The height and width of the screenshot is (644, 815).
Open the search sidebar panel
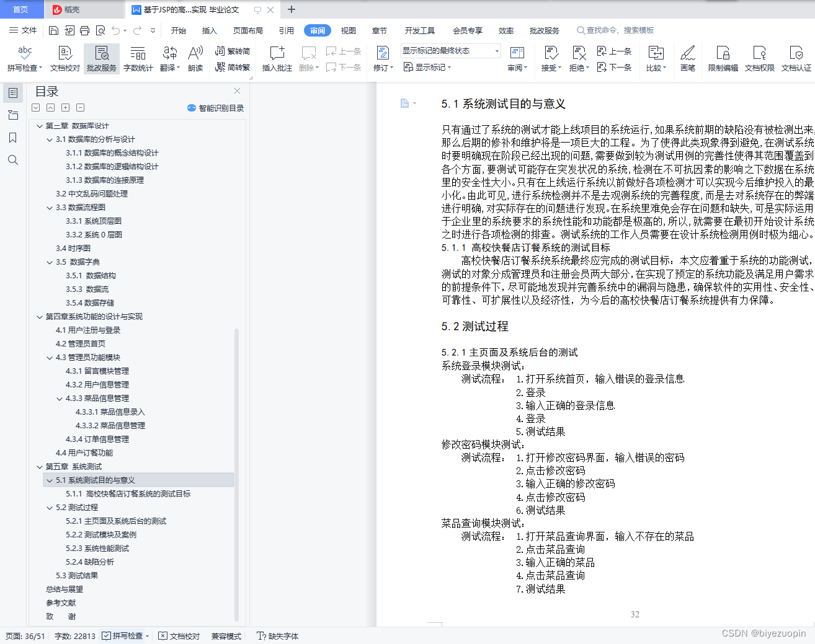(x=12, y=160)
